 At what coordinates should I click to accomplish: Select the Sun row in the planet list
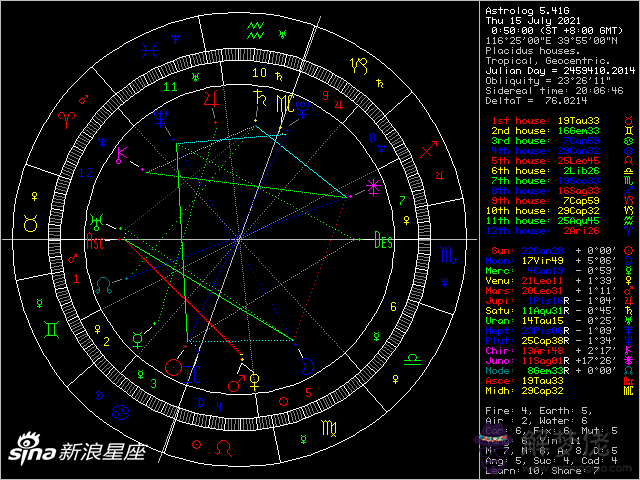click(x=550, y=250)
